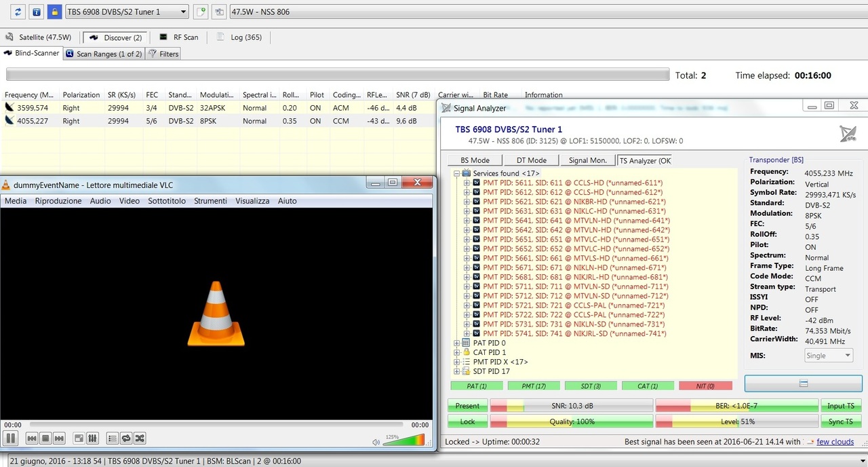Sort the scan results by the FEC column header
This screenshot has height=467, width=868.
pos(152,95)
